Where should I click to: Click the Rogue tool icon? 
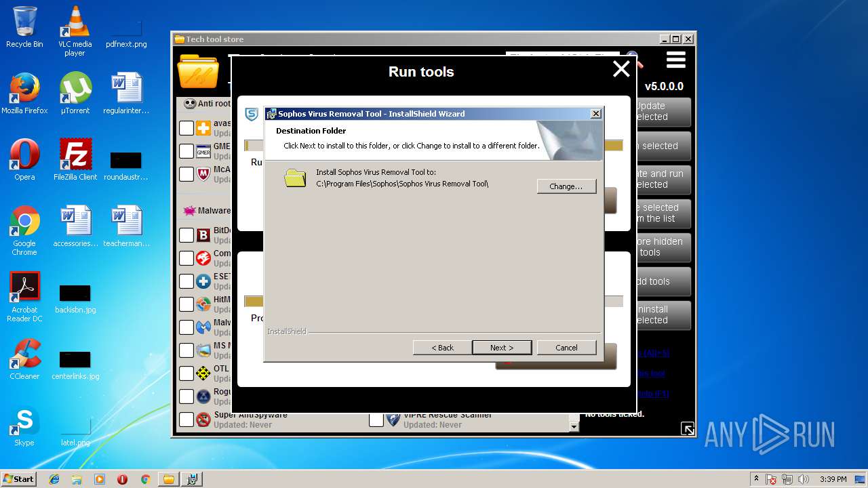203,396
